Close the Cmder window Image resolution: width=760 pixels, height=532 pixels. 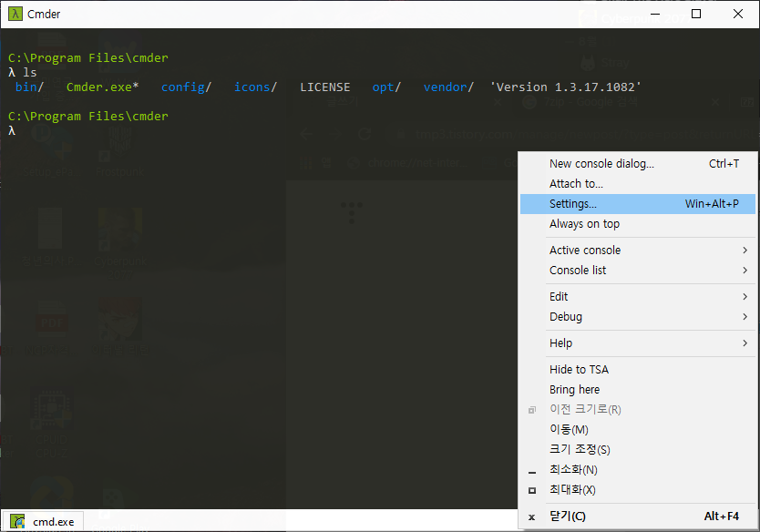click(738, 14)
